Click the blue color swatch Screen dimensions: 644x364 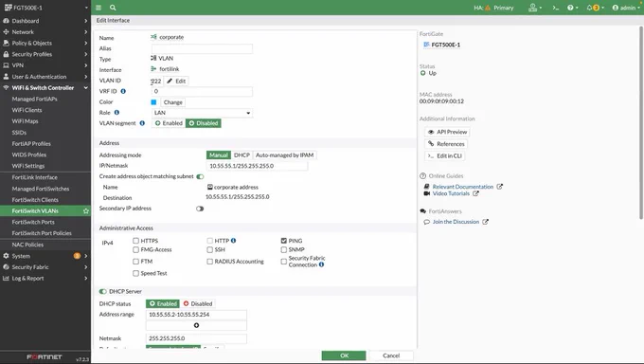[153, 102]
